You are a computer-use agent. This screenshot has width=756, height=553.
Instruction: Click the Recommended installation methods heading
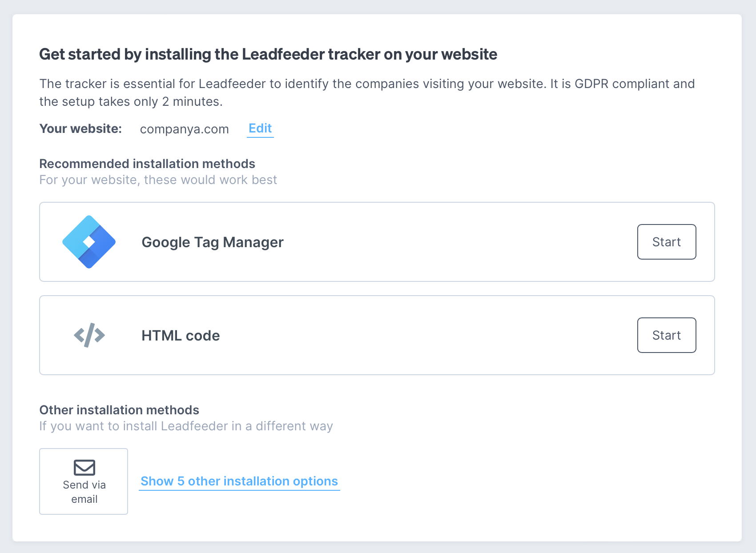point(147,164)
